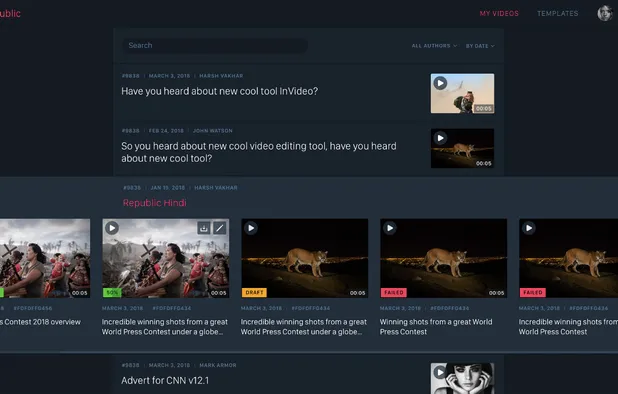Open the By Date sort dropdown
Viewport: 618px width, 394px height.
(x=480, y=46)
